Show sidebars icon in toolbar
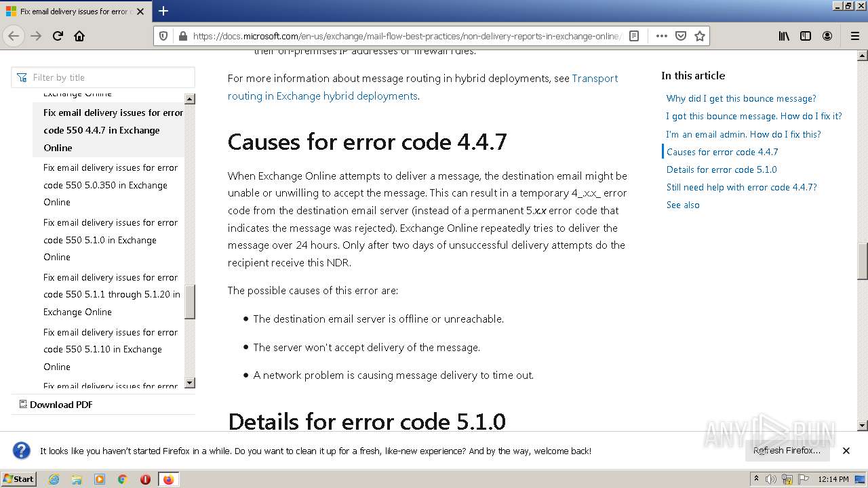The height and width of the screenshot is (488, 868). click(806, 36)
